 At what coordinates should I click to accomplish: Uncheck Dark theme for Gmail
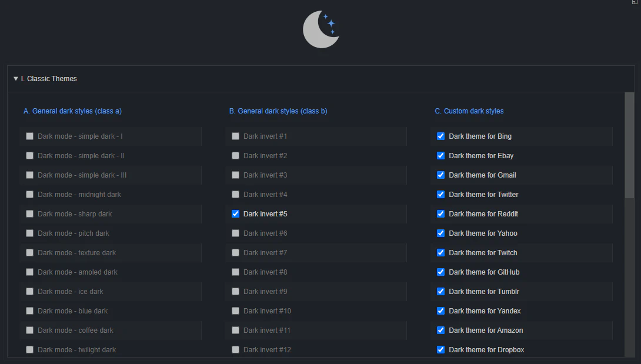(x=440, y=175)
